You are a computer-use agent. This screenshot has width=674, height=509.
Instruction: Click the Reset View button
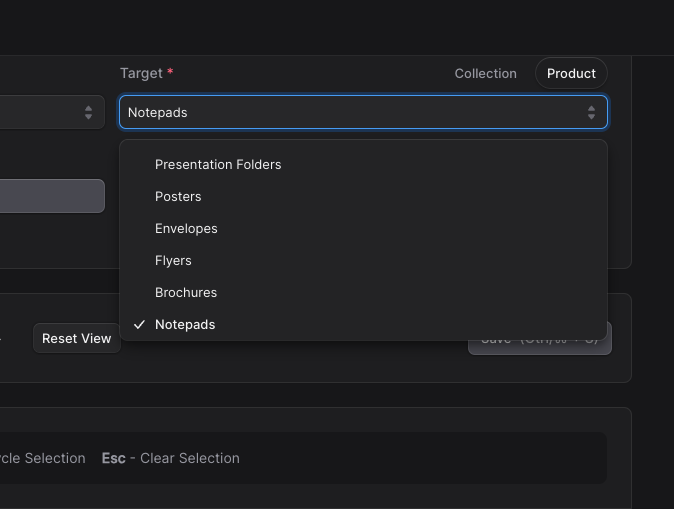77,338
